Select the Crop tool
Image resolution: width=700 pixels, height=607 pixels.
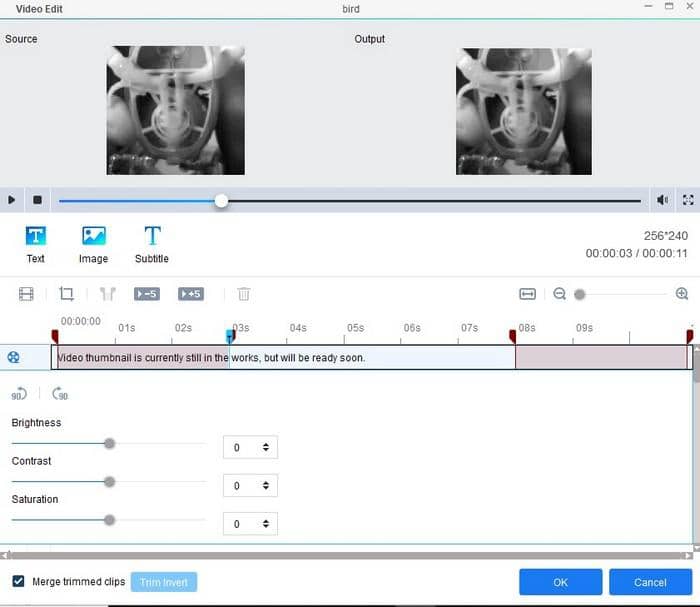(67, 294)
